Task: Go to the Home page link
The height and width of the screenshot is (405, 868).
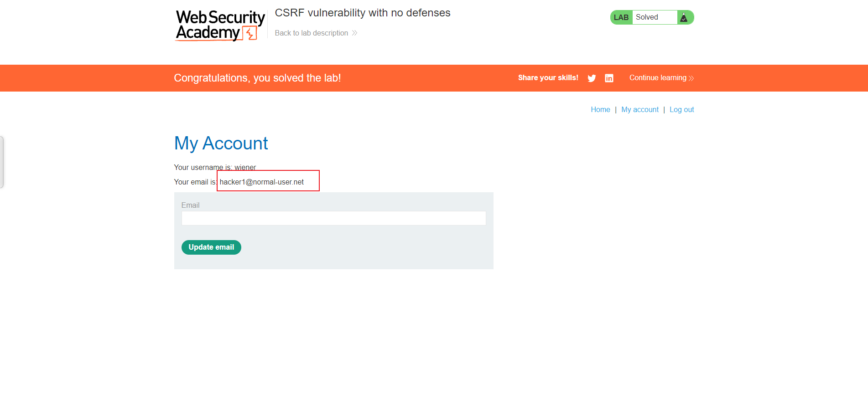Action: (600, 109)
